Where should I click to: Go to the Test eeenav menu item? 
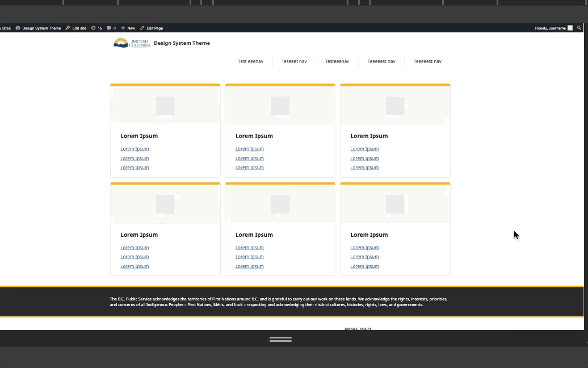tap(250, 61)
